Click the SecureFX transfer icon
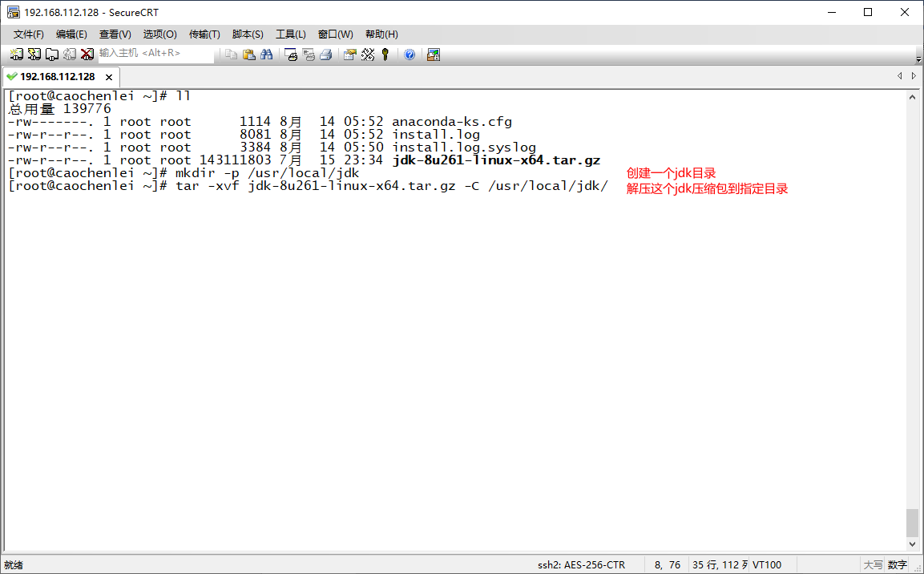The height and width of the screenshot is (574, 924). (x=434, y=55)
